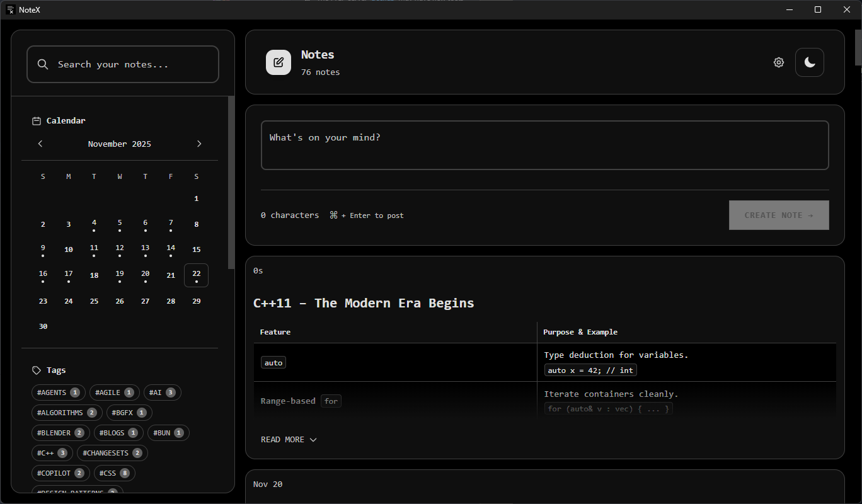862x504 pixels.
Task: Click the search magnifying glass icon
Action: tap(42, 64)
